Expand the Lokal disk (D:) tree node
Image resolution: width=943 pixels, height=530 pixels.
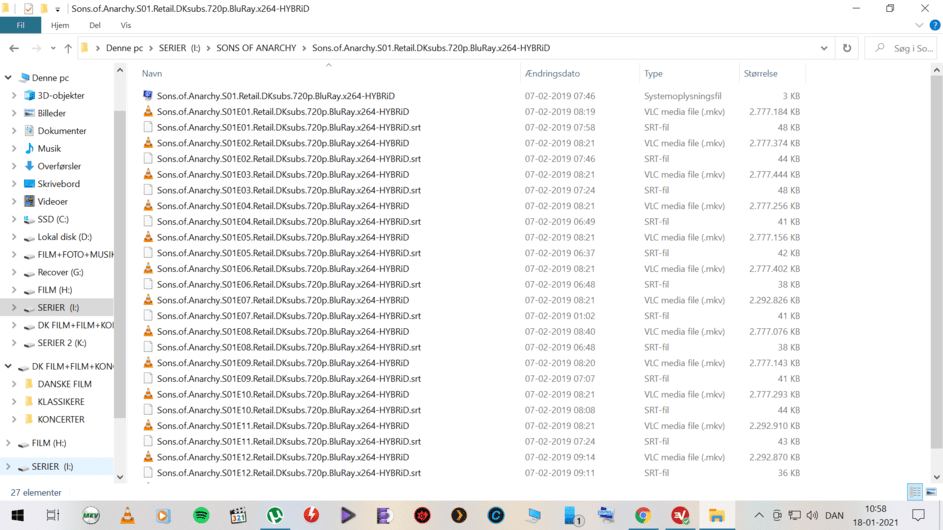pyautogui.click(x=14, y=237)
